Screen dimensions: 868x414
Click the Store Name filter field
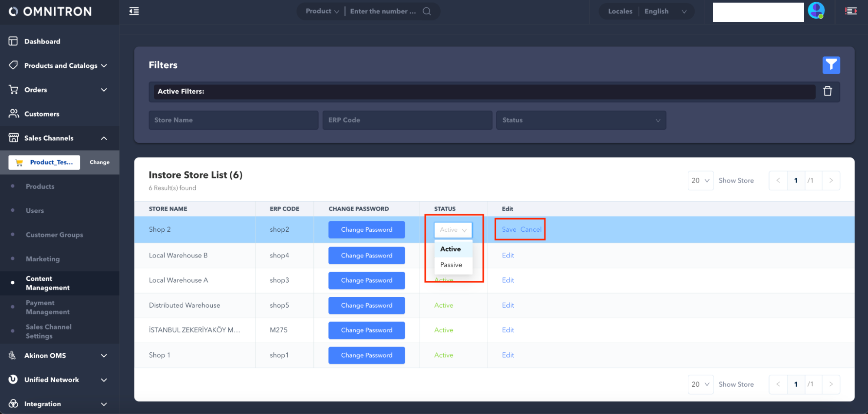coord(233,120)
